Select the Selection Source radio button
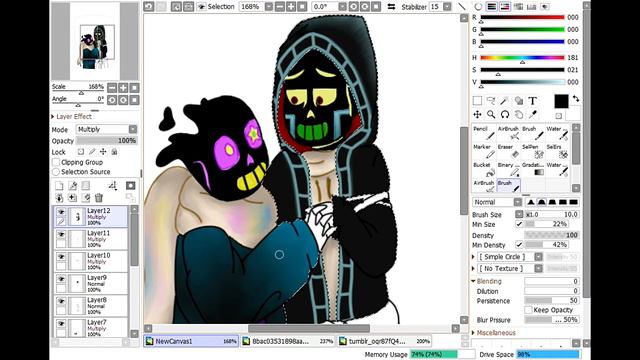The width and height of the screenshot is (640, 360). click(56, 172)
